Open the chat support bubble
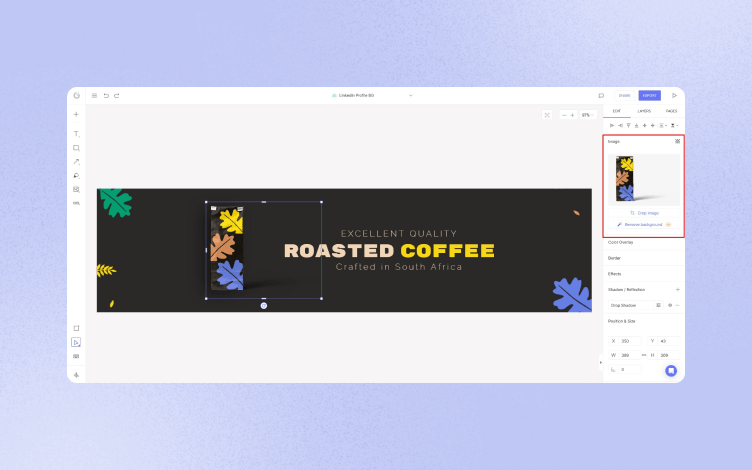 pos(671,371)
